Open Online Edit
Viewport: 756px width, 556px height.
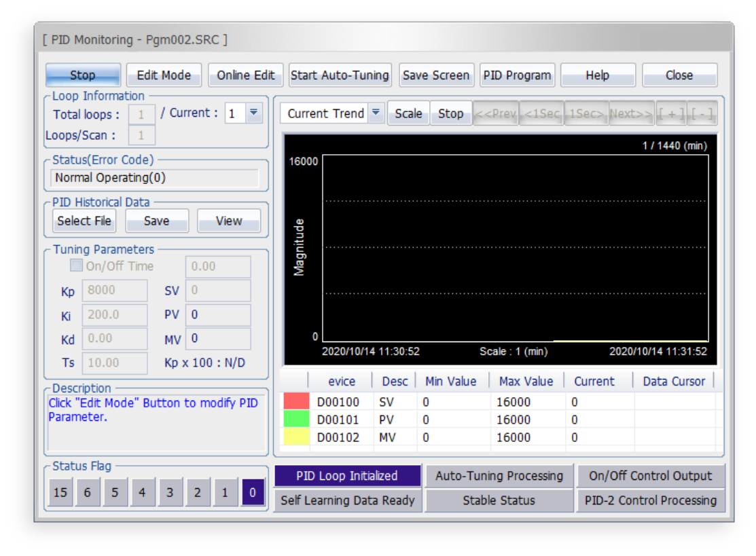245,75
